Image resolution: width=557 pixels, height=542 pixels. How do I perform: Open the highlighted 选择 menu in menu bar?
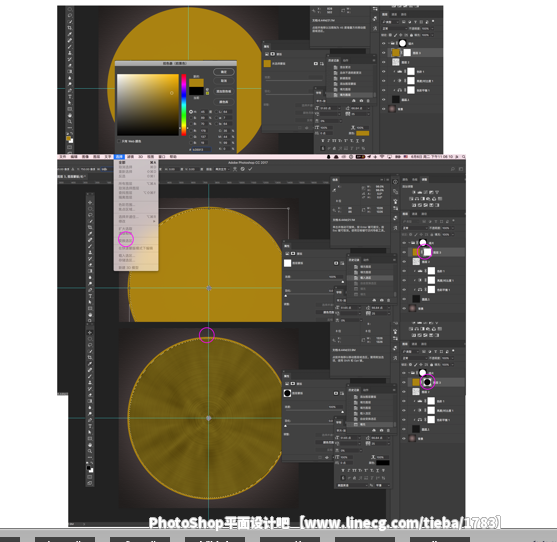119,157
